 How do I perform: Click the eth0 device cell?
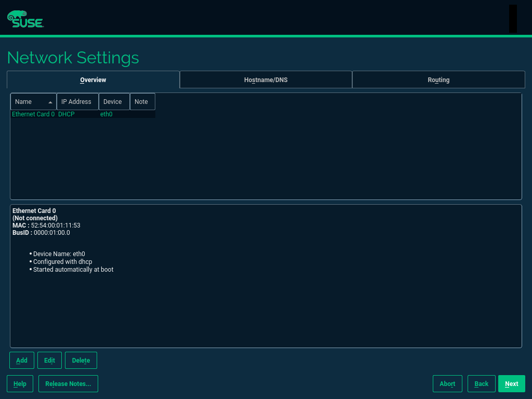107,114
